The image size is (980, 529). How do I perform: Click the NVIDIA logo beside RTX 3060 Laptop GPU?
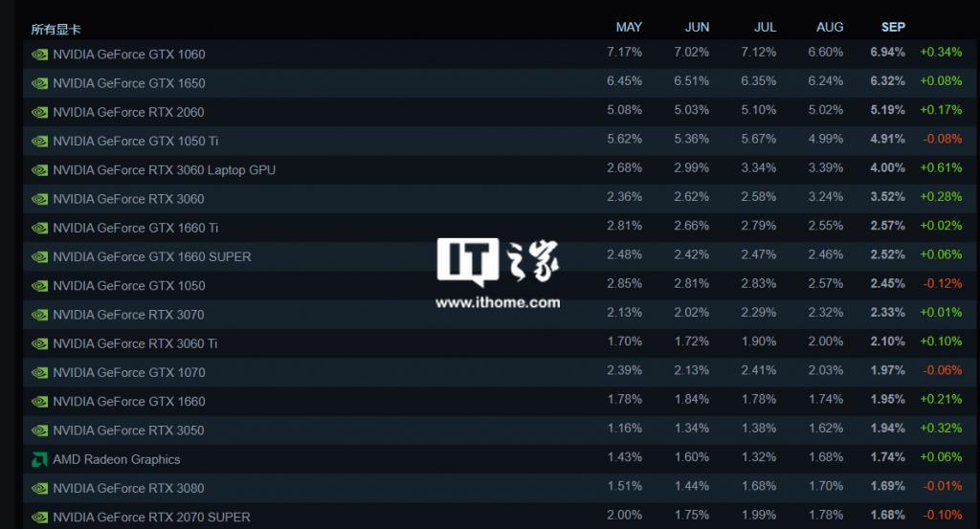[x=39, y=170]
